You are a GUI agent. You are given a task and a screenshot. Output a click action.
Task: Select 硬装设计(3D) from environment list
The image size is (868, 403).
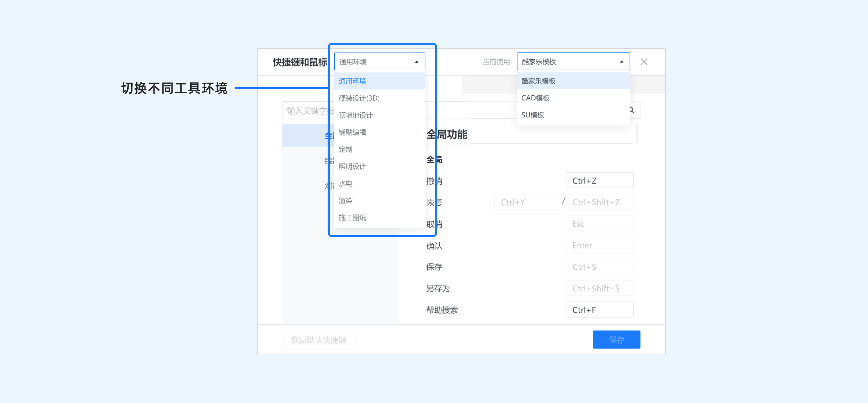point(359,98)
